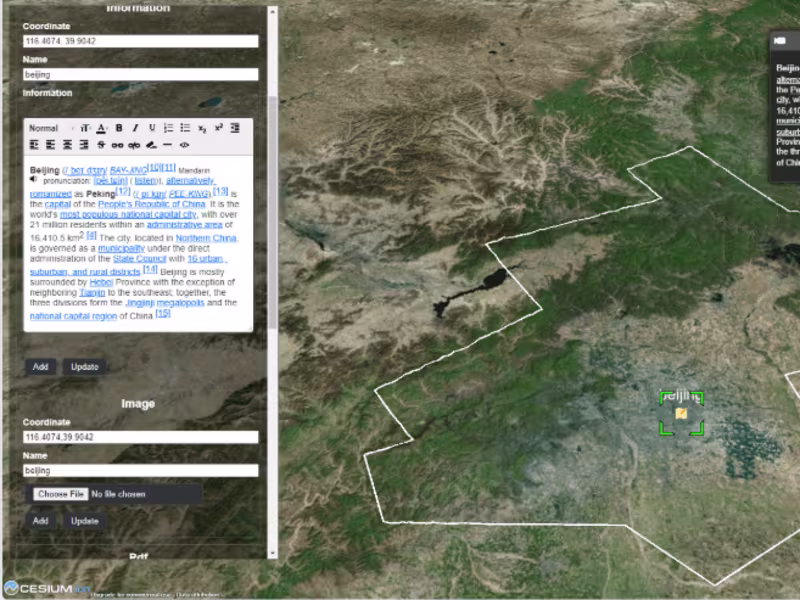Apply superscript formatting

[218, 128]
